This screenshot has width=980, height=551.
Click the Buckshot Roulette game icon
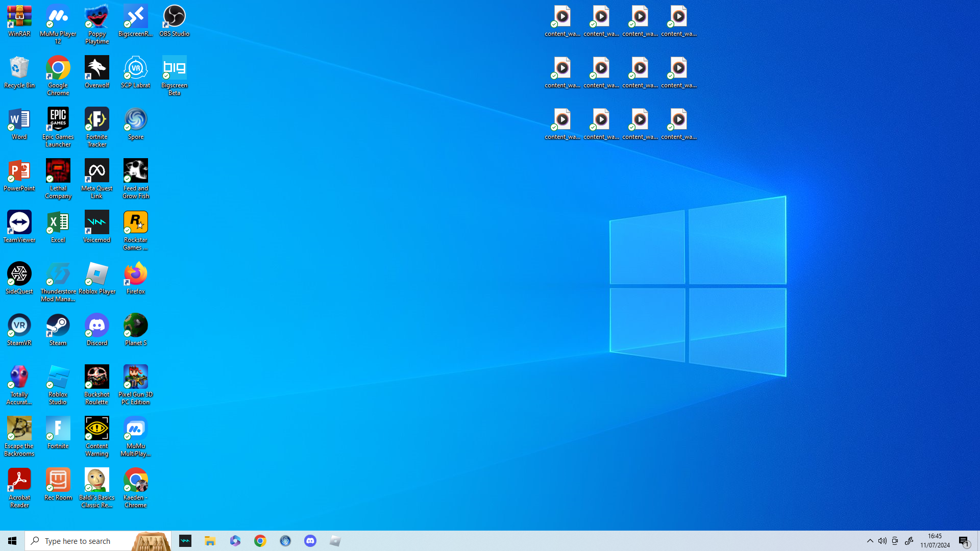tap(97, 384)
